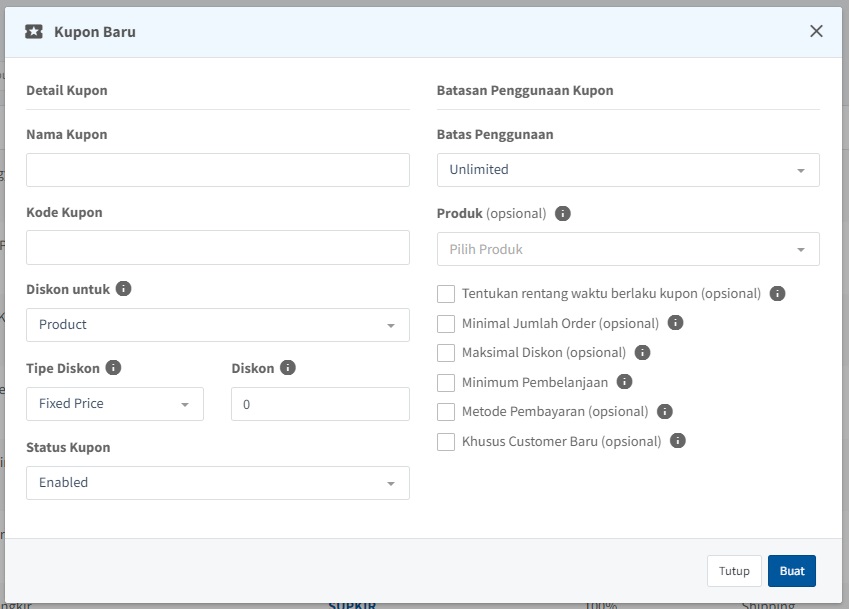Image resolution: width=851 pixels, height=609 pixels.
Task: Enable the Tentukan rentang waktu berlaku kupon checkbox
Action: 446,294
